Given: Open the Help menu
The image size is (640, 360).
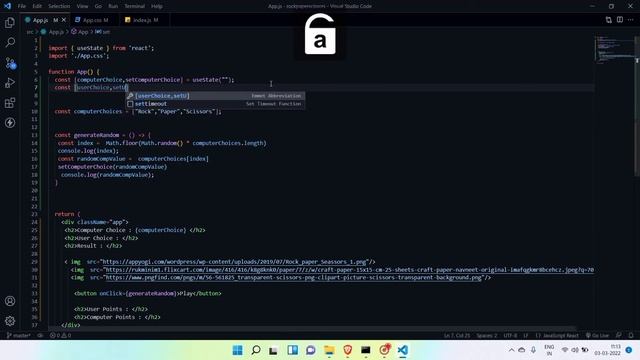Looking at the screenshot, I should coord(157,6).
